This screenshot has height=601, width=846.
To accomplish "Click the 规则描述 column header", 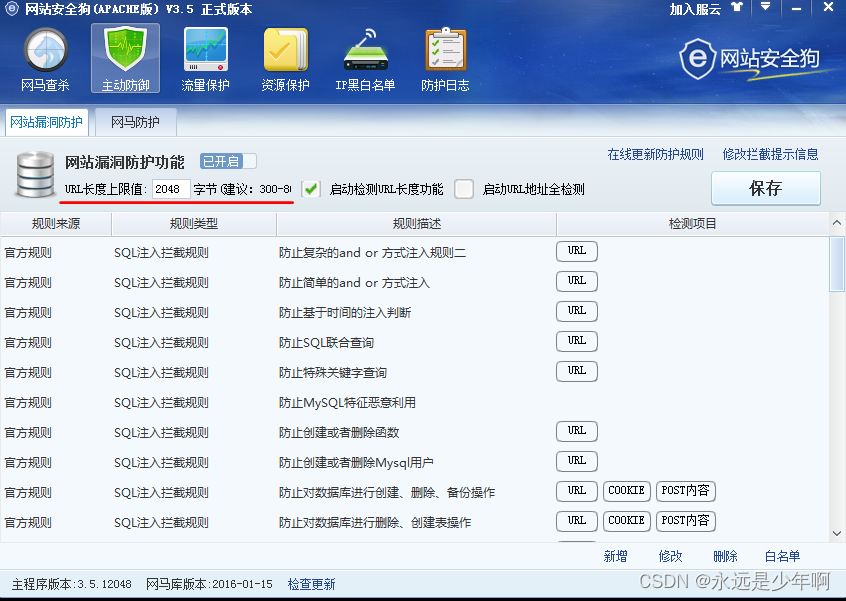I will click(417, 224).
